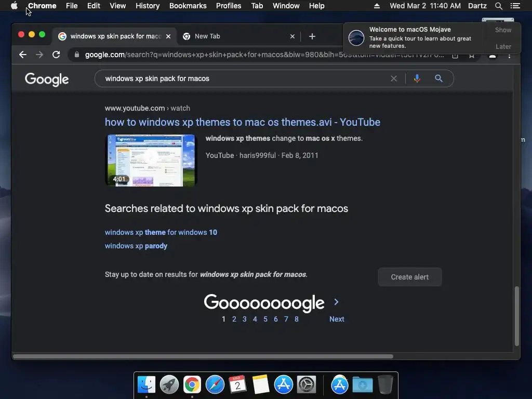Reload the current Google page
The image size is (532, 399).
(x=56, y=55)
